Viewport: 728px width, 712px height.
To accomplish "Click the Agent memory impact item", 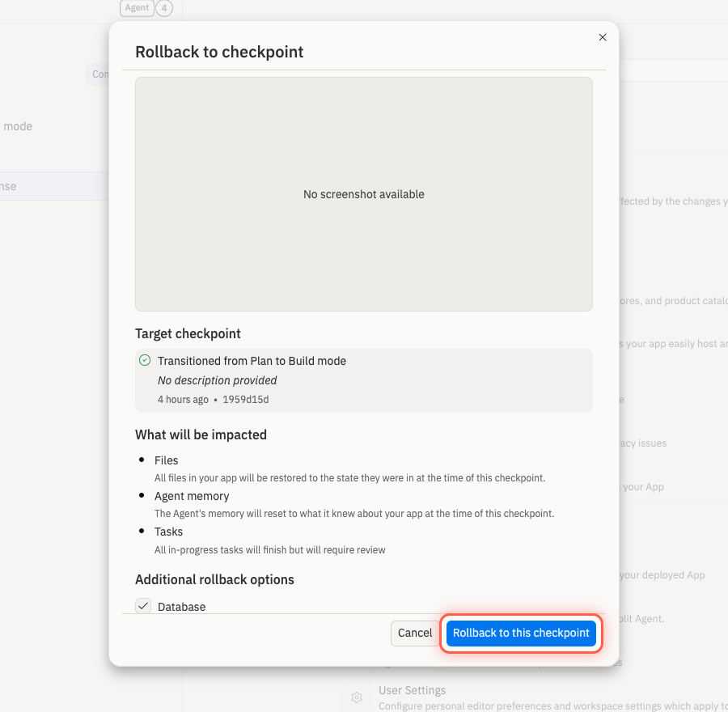I will pyautogui.click(x=192, y=496).
